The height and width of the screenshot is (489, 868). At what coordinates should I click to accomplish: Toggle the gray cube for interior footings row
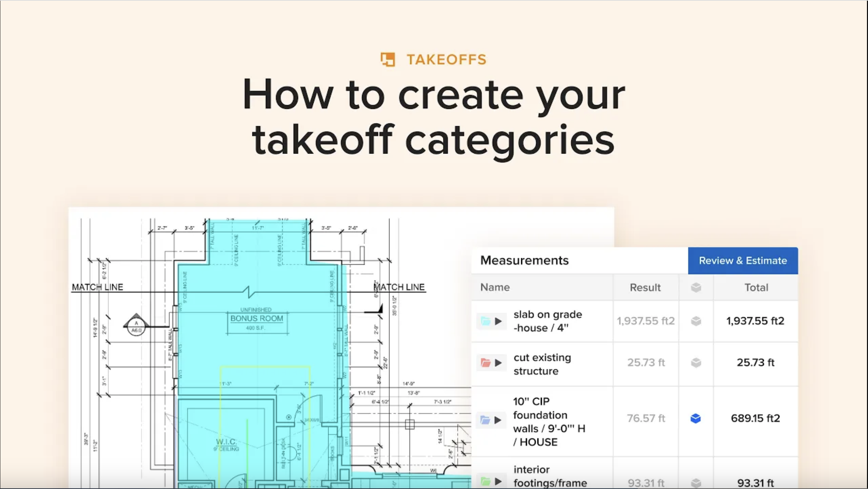(x=696, y=483)
